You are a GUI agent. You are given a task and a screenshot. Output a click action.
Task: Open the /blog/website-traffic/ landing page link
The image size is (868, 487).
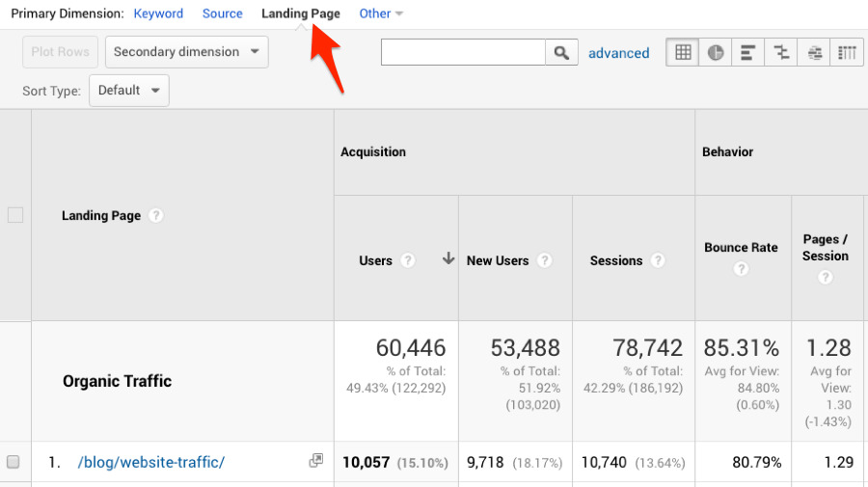click(151, 462)
